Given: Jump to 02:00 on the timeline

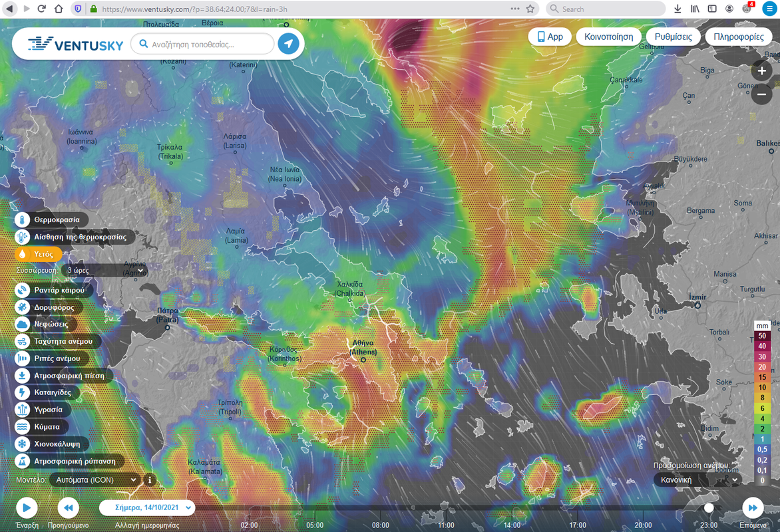Looking at the screenshot, I should [249, 525].
